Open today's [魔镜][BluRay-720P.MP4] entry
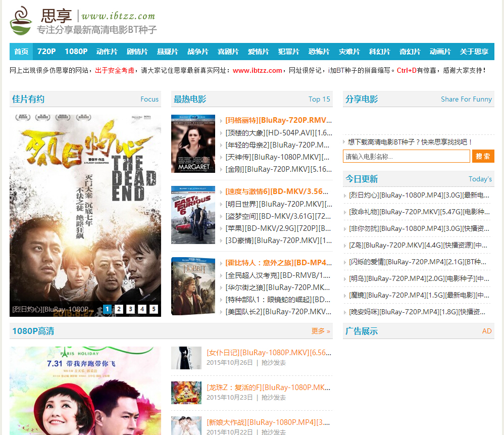 coord(419,295)
